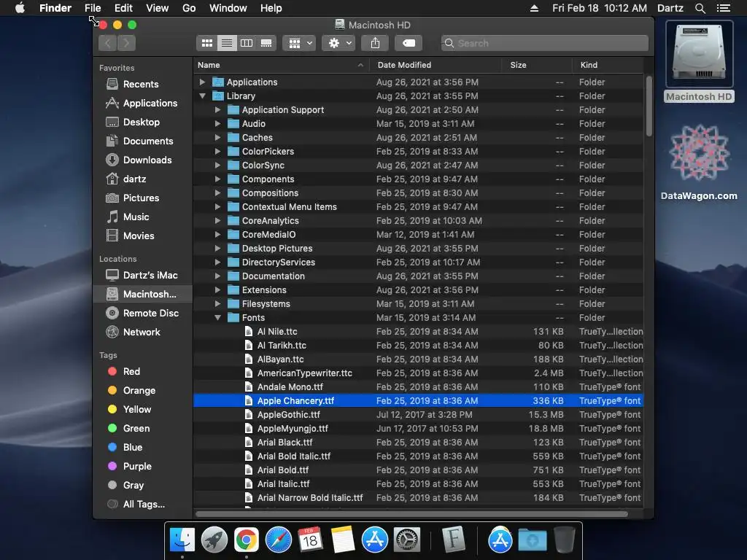Open Documents in the sidebar
Viewport: 747px width, 560px height.
(139, 141)
